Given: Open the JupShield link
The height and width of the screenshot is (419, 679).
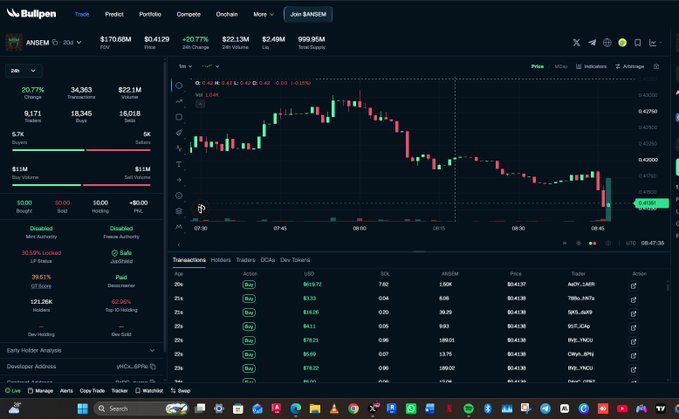Looking at the screenshot, I should coord(121,261).
